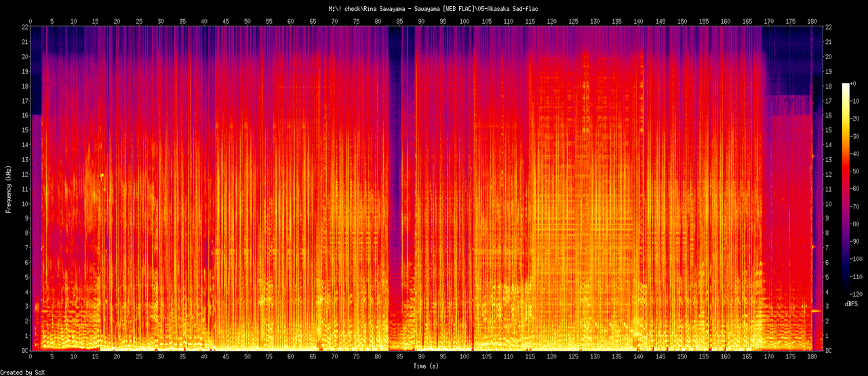The width and height of the screenshot is (868, 376).
Task: Select the '-50' value on dBFS scale
Action: point(856,171)
